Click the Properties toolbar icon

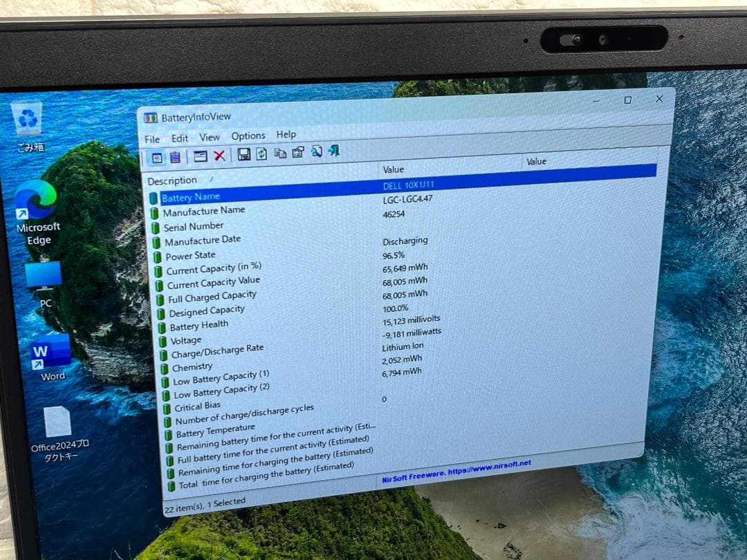tap(298, 152)
